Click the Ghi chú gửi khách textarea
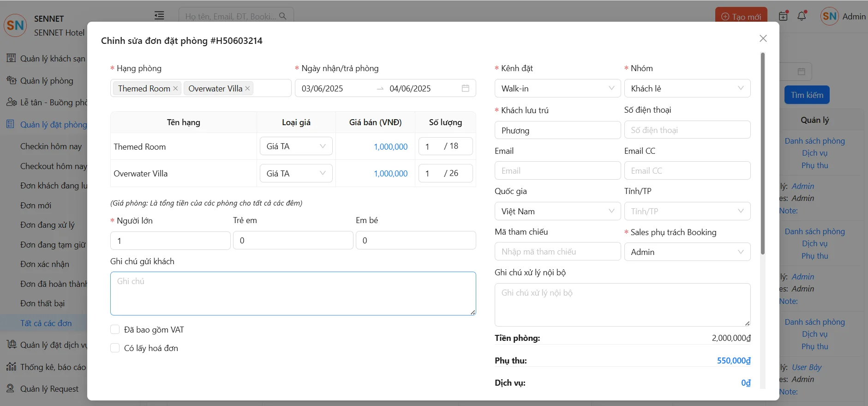The width and height of the screenshot is (868, 406). coord(293,293)
